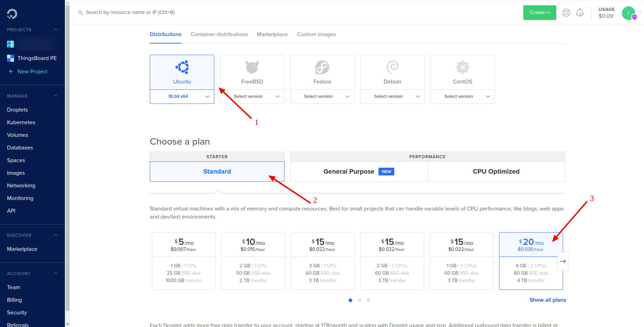The width and height of the screenshot is (644, 327).
Task: Click Show all plans link
Action: (548, 300)
